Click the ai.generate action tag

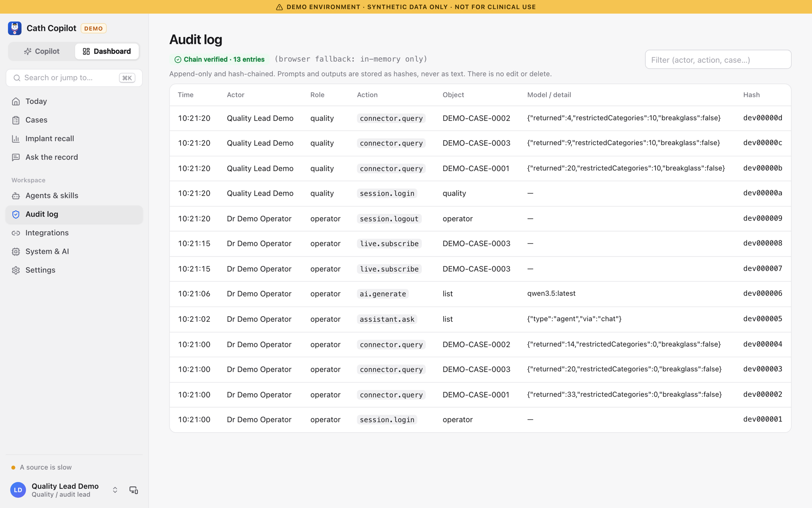[383, 294]
